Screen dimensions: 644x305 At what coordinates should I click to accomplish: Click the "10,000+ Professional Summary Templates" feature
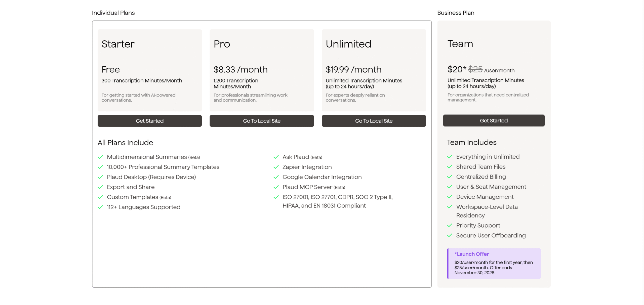coord(163,167)
